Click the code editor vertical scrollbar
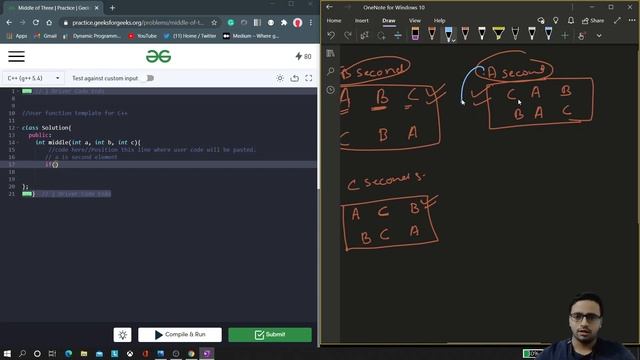 pos(318,139)
